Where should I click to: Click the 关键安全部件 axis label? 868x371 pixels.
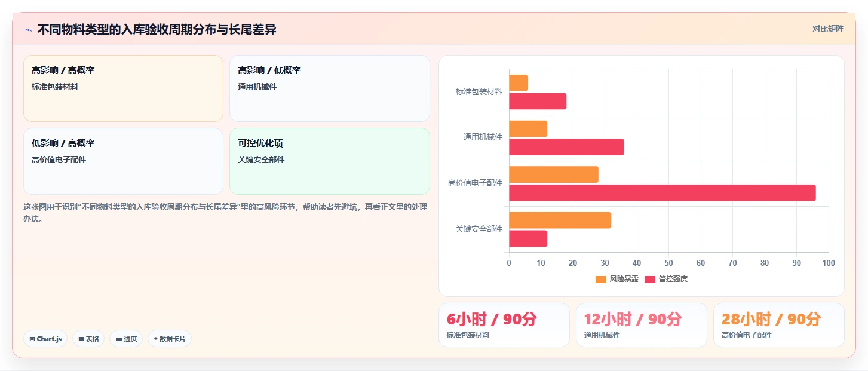pos(479,229)
